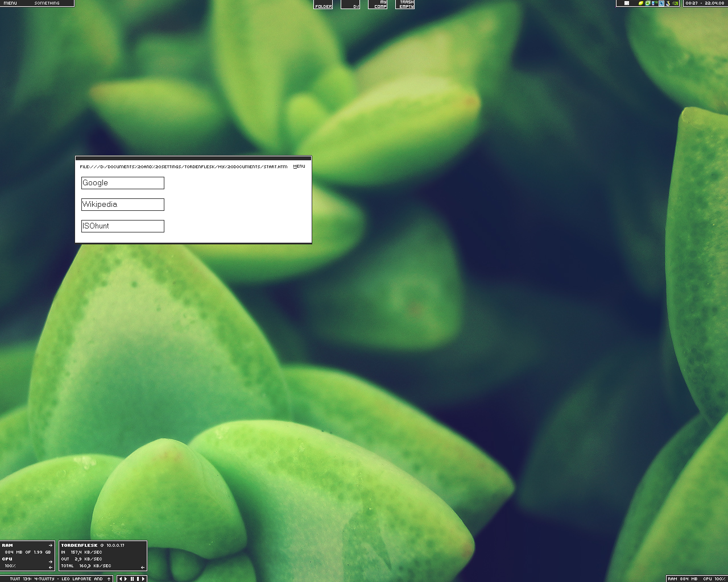Open the My Comp shortcut

[378, 5]
